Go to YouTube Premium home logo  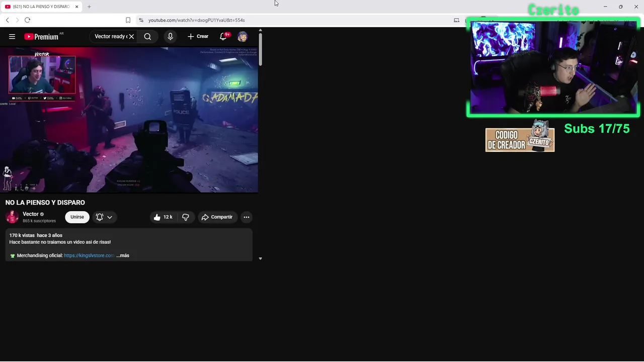click(41, 37)
